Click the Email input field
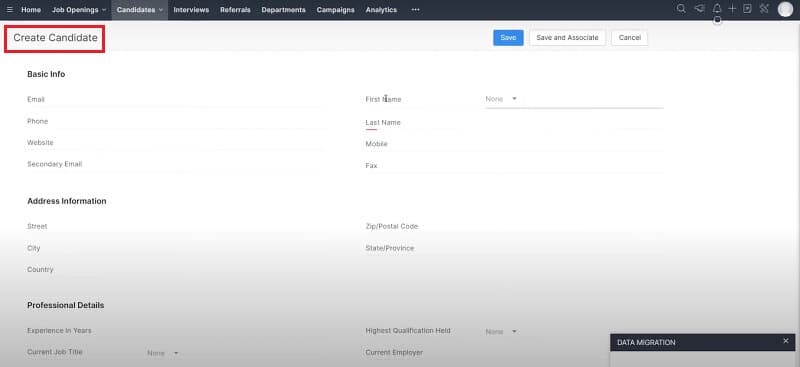 tap(235, 99)
